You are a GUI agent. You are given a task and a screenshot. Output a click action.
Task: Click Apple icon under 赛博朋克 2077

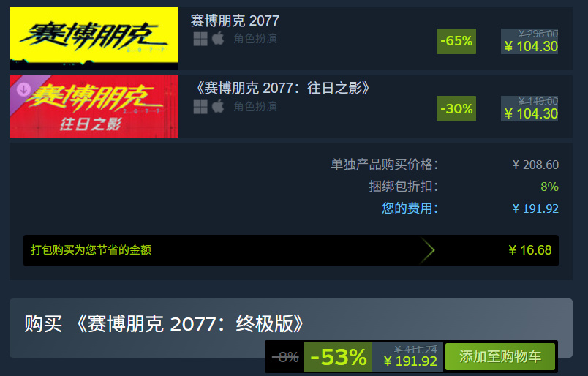coord(218,38)
